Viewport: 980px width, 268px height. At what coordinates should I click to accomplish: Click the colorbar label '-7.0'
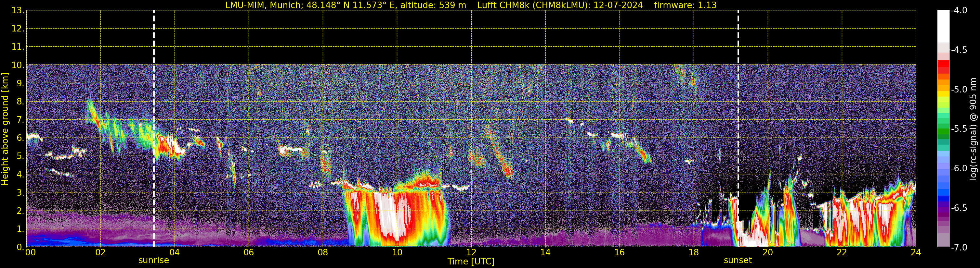[x=959, y=248]
